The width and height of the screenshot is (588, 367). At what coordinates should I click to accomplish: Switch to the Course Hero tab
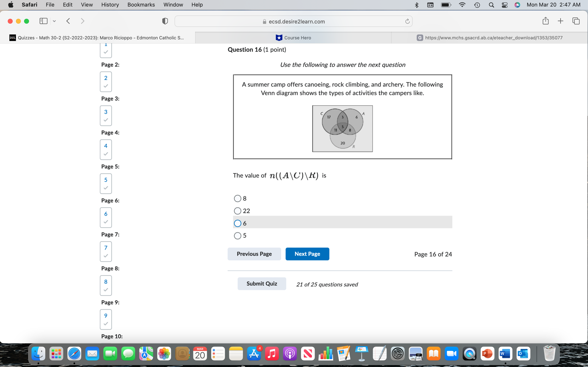(x=293, y=38)
